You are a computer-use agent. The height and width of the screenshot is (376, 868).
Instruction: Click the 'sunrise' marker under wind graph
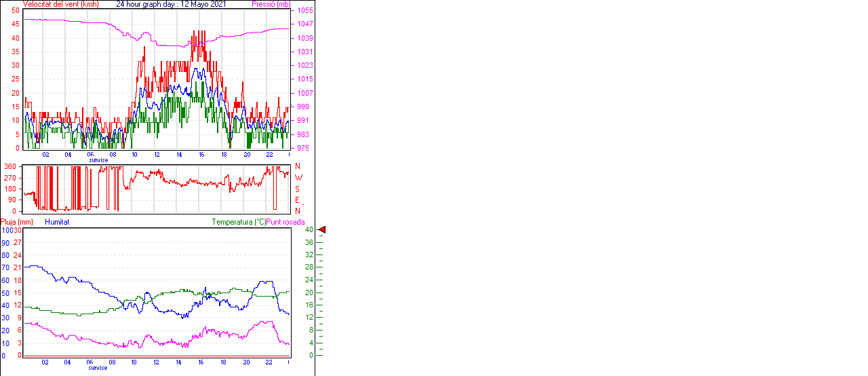coord(98,160)
